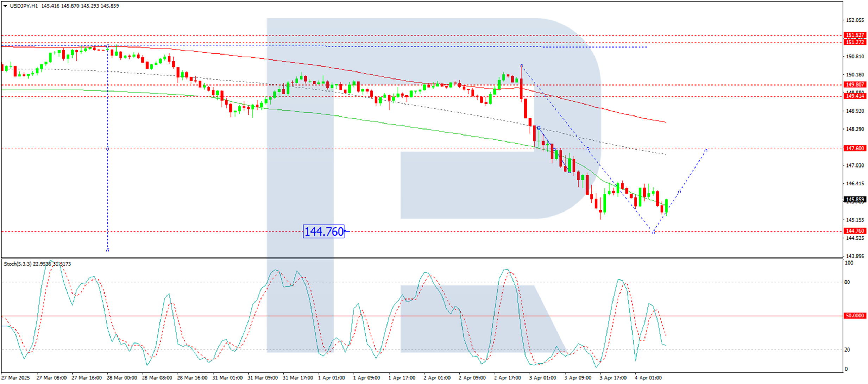Viewport: 868px width, 384px height.
Task: Click the 4 Apr 01:00 time label
Action: [648, 378]
